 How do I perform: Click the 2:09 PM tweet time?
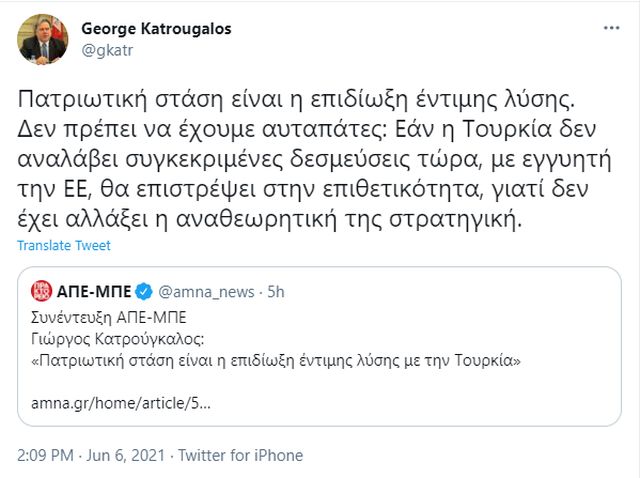point(43,455)
